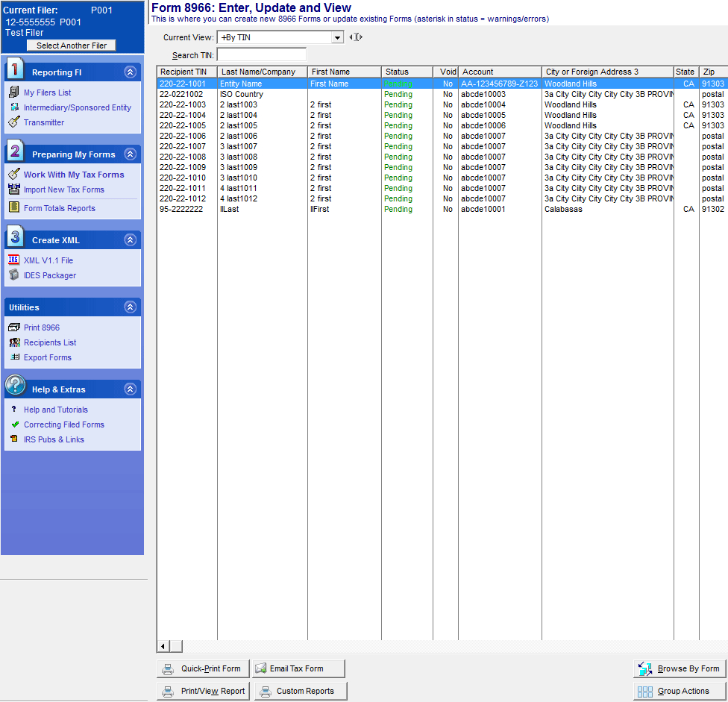The width and height of the screenshot is (728, 702).
Task: Click the Email Tax Form button
Action: point(298,668)
